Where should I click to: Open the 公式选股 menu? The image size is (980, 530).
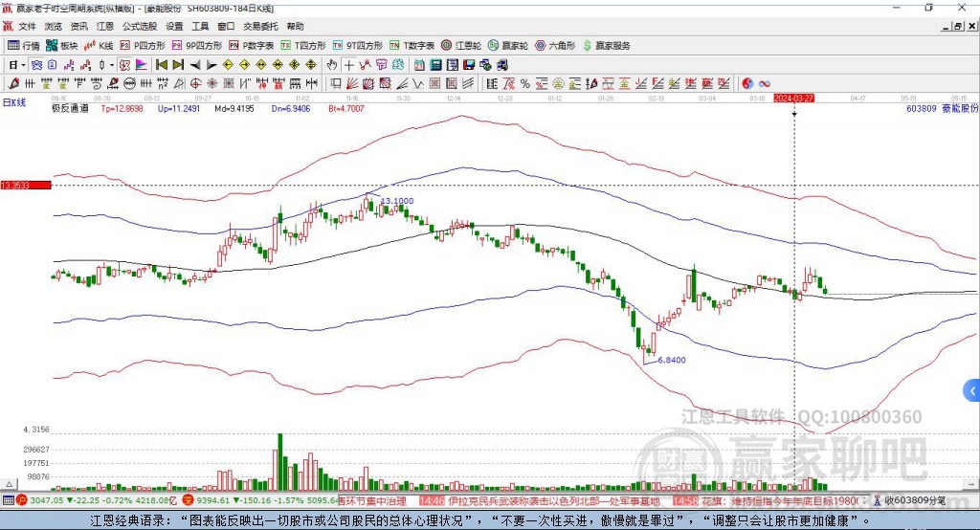point(140,26)
